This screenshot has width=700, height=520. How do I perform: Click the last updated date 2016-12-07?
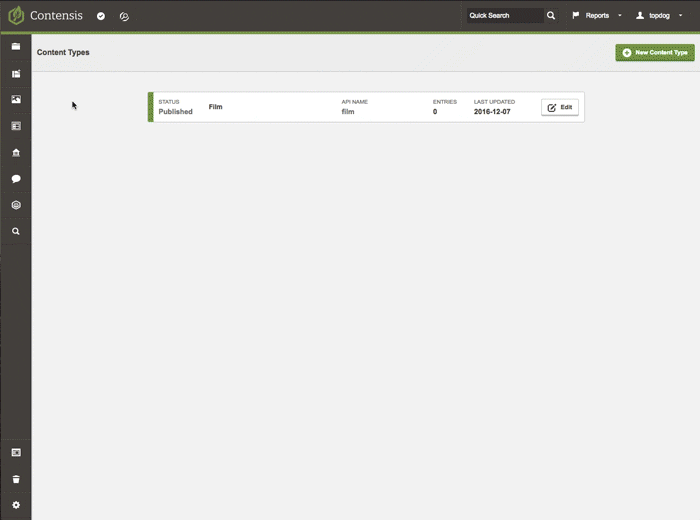492,112
